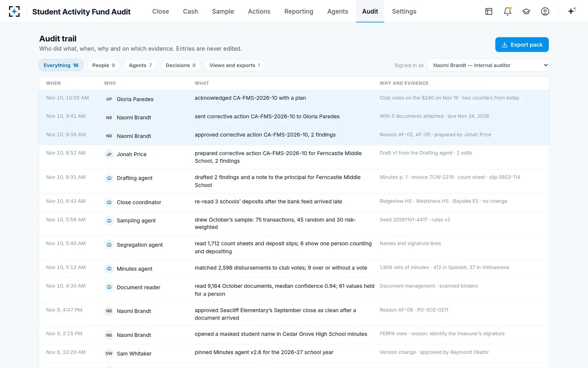Show Views and exports entries

pos(235,65)
